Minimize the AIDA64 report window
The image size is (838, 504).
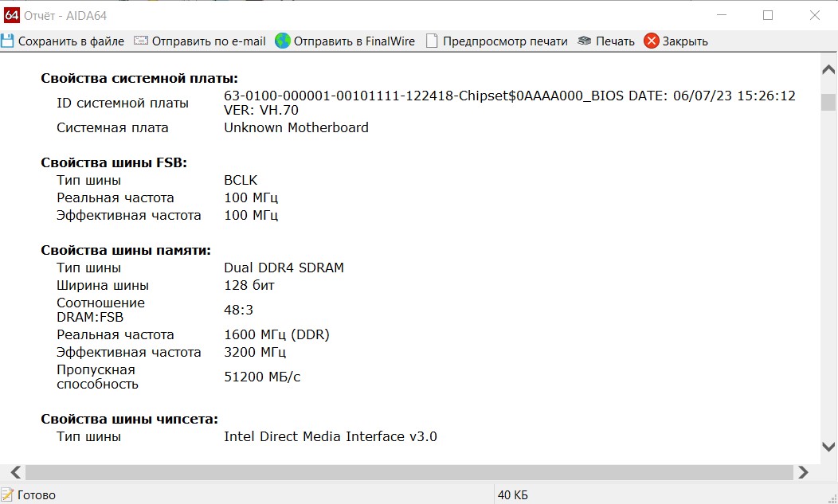tap(722, 15)
